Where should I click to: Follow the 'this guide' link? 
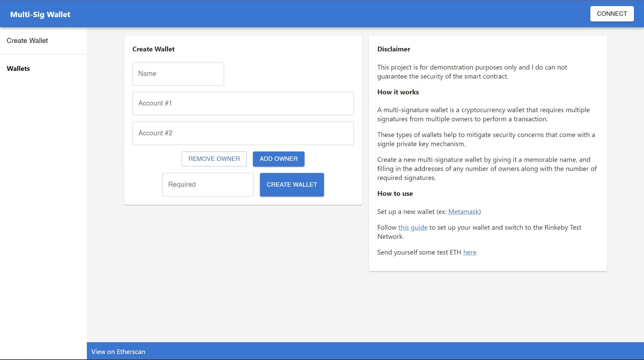click(x=413, y=228)
